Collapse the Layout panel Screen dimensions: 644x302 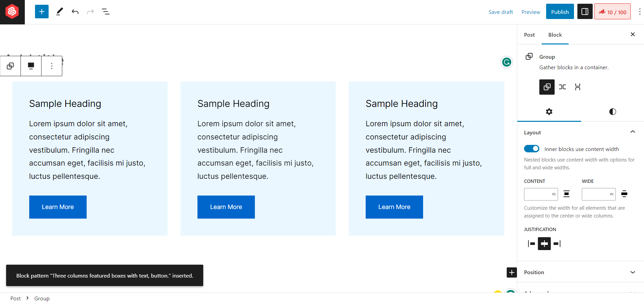click(632, 132)
